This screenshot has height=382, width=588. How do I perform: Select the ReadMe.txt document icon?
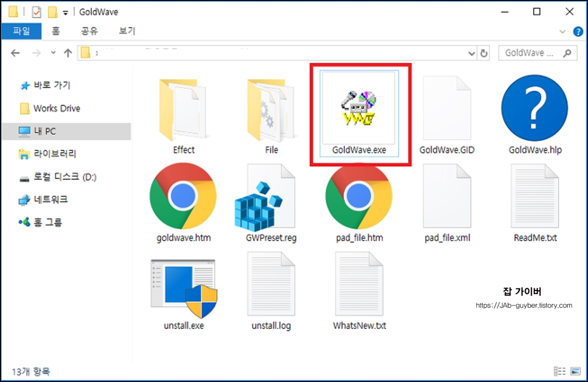pyautogui.click(x=535, y=196)
